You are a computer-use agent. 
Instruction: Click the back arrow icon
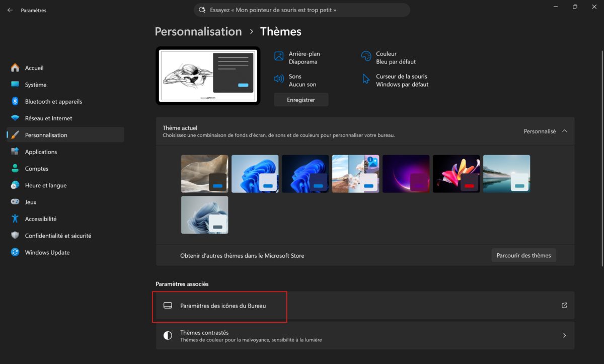[x=10, y=10]
